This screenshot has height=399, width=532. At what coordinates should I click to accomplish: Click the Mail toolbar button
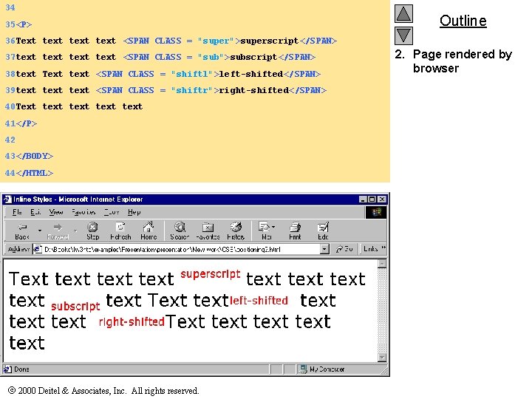tap(266, 231)
